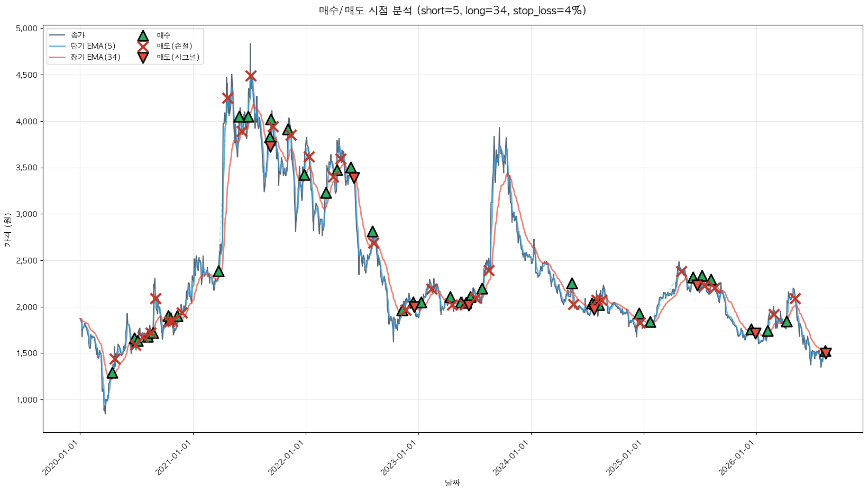Click the 가격 (원) y-axis label
This screenshot has width=868, height=492.
click(x=7, y=230)
